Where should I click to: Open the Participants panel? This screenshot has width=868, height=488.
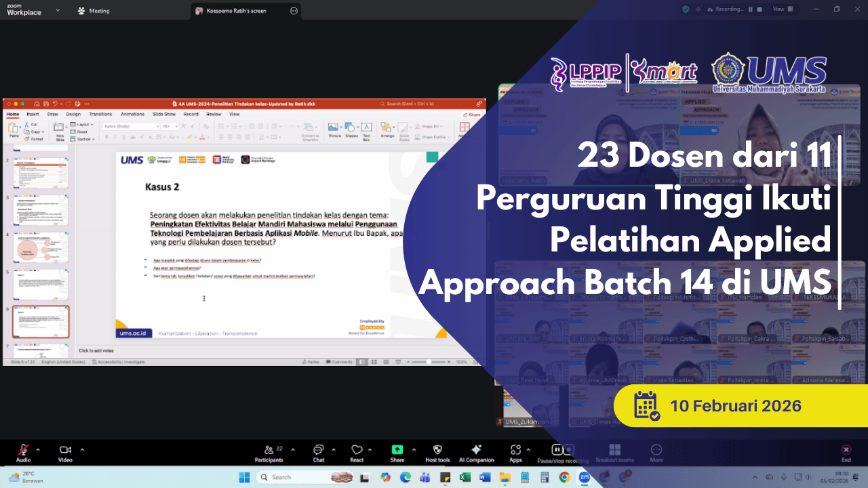(269, 453)
